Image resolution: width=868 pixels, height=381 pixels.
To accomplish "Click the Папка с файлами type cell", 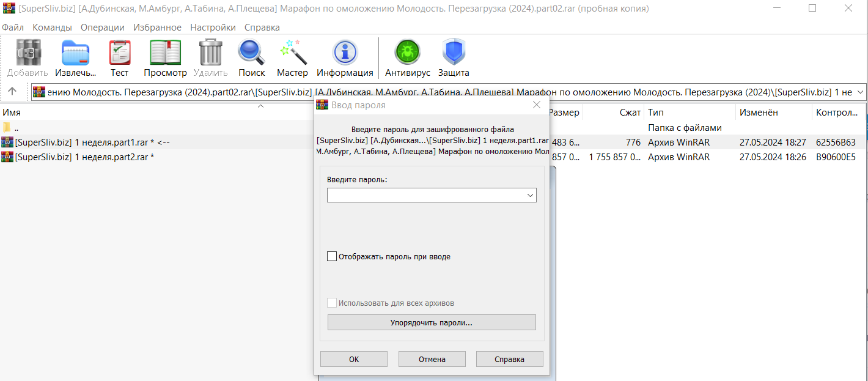I will tap(685, 128).
